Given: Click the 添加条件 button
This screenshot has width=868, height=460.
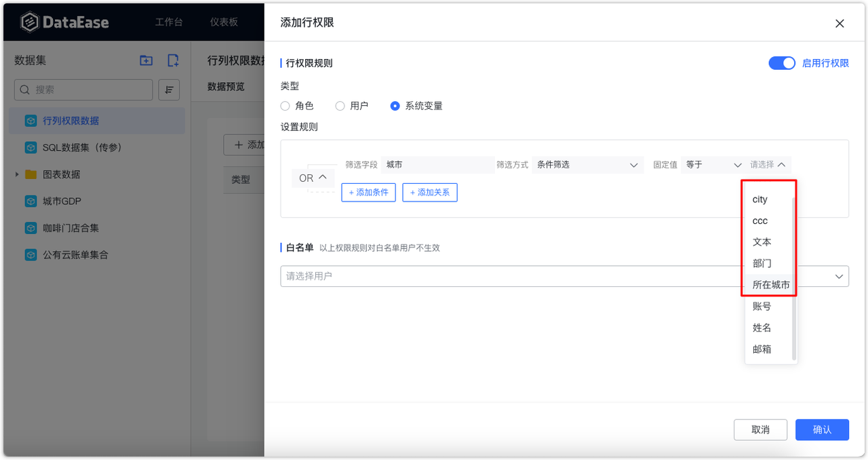Looking at the screenshot, I should [x=368, y=193].
